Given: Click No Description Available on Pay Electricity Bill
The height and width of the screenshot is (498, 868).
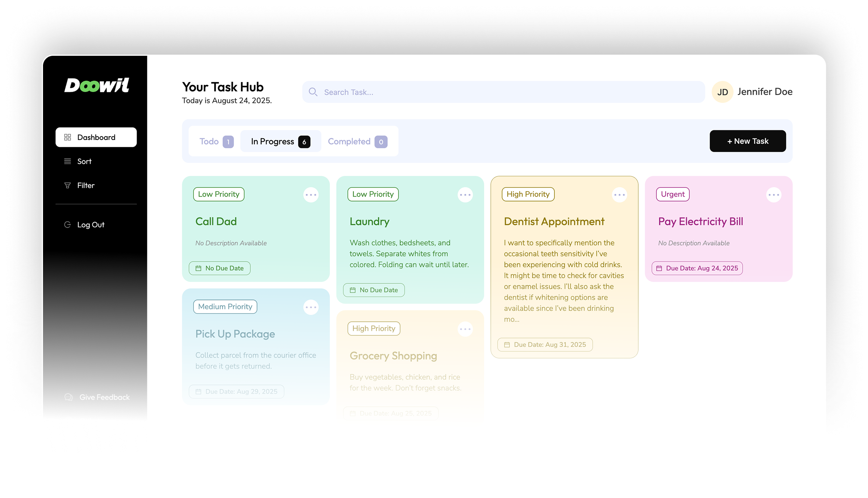Looking at the screenshot, I should click(694, 243).
